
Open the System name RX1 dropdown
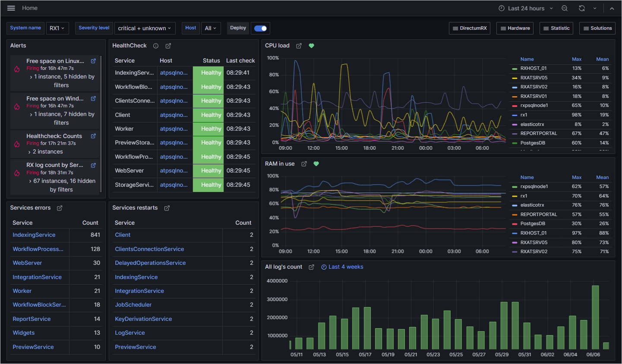[57, 28]
